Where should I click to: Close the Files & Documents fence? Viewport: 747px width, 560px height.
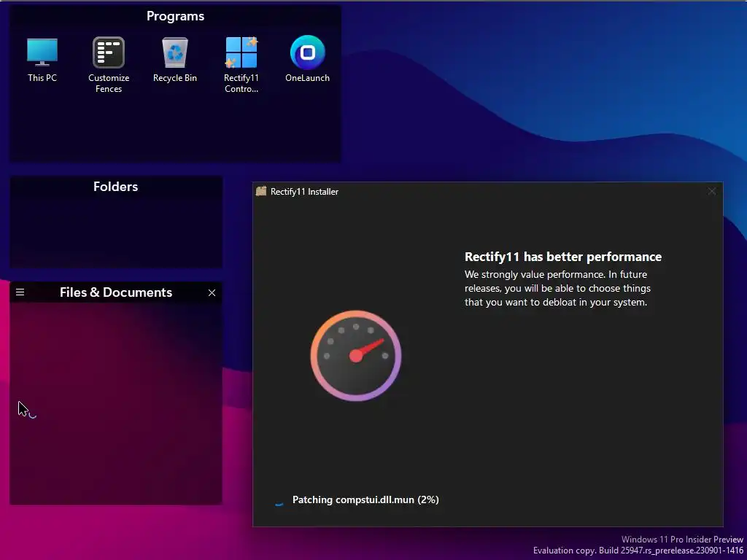click(x=212, y=292)
